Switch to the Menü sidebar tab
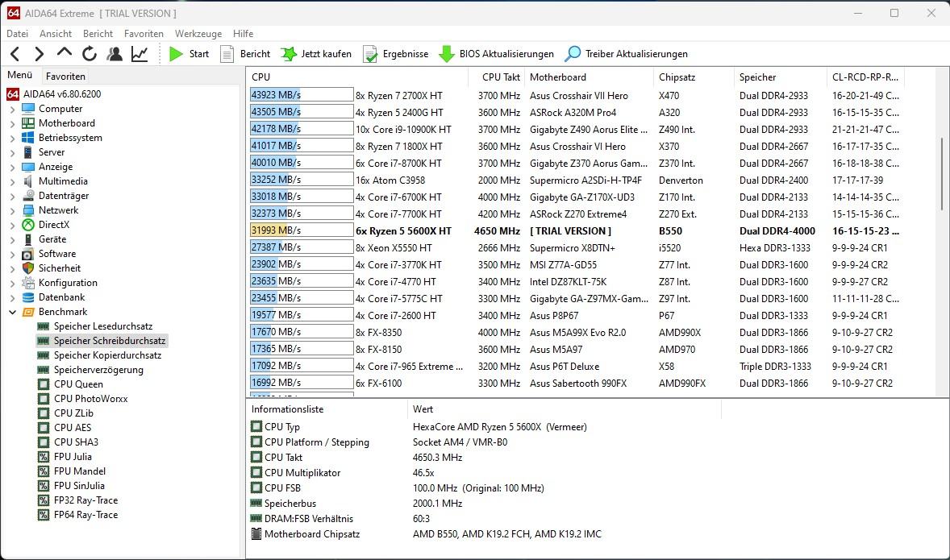The height and width of the screenshot is (560, 950). [20, 75]
